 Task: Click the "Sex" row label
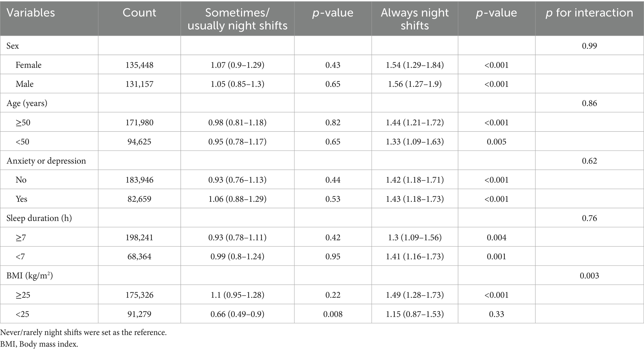point(13,46)
